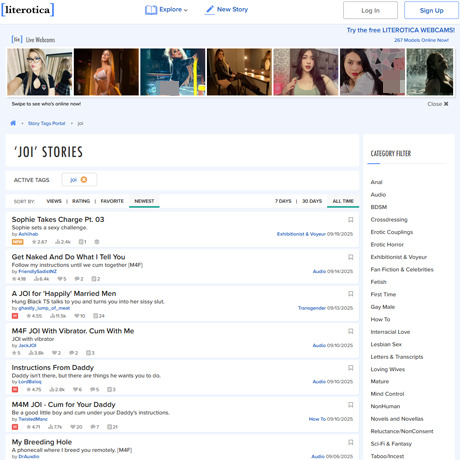Click the Sign Up button
The image size is (460, 460).
431,10
